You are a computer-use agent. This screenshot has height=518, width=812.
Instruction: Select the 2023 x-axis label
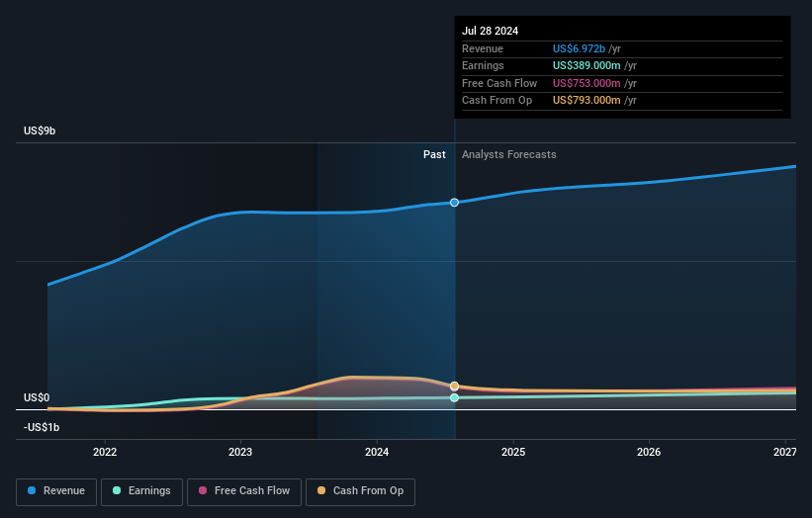point(240,452)
